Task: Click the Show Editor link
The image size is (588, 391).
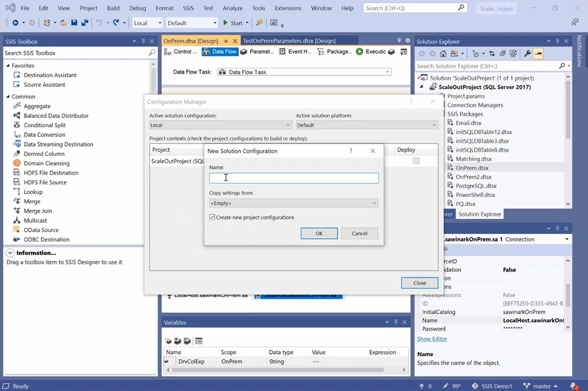Action: point(432,339)
